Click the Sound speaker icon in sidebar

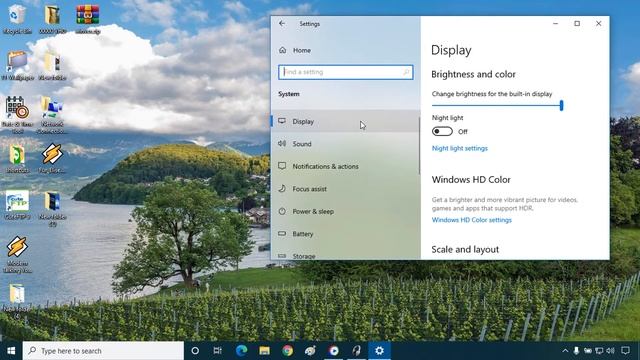tap(282, 143)
